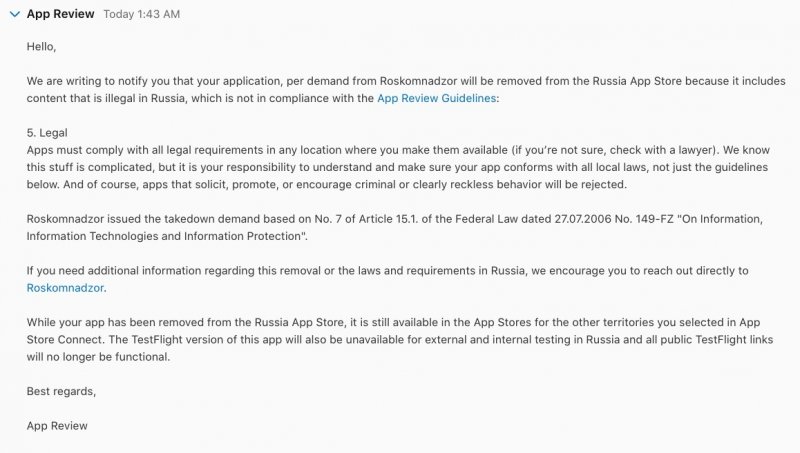The height and width of the screenshot is (453, 800).
Task: Click the App Review sender name in header
Action: tap(61, 15)
